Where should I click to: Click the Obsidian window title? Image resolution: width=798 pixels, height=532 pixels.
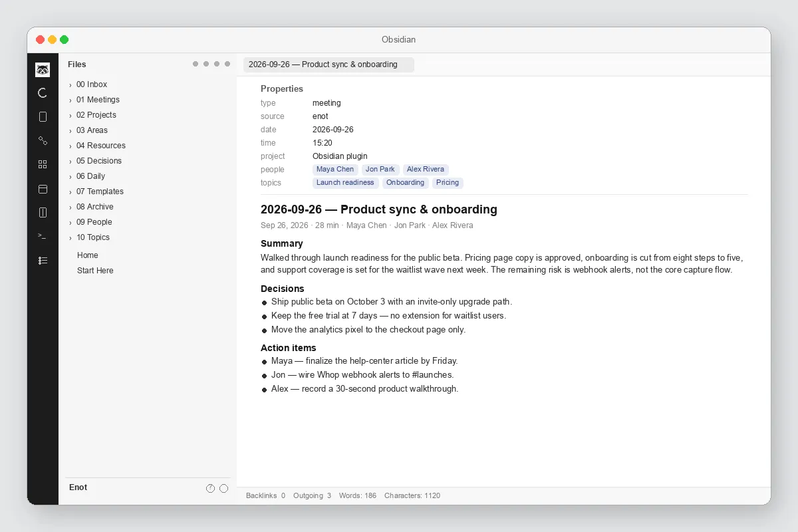coord(398,40)
